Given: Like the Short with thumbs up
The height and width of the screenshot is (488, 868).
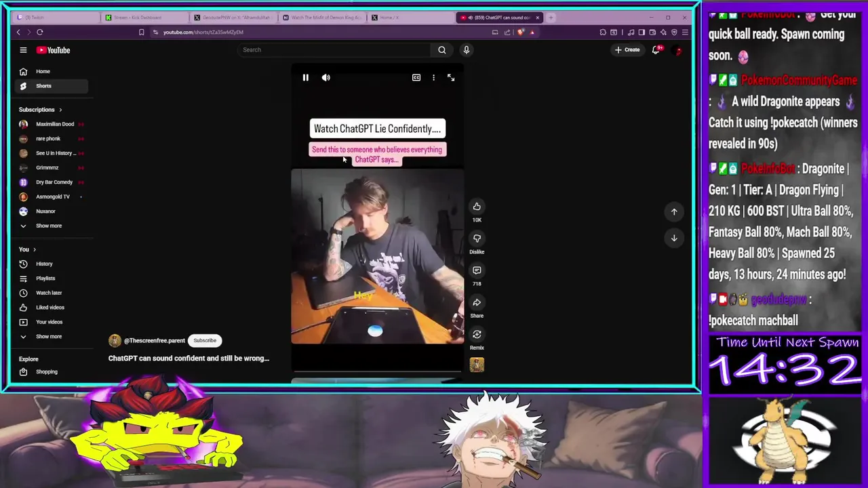Looking at the screenshot, I should tap(477, 207).
